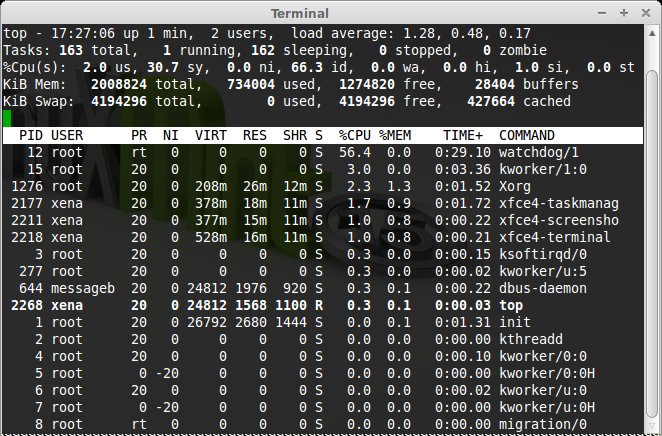Click the Terminal title bar text
The image size is (662, 436).
tap(300, 14)
